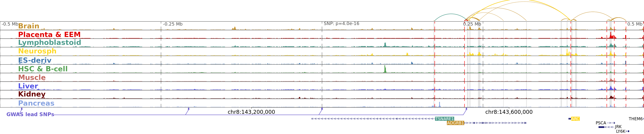The width and height of the screenshot is (644, 134).
Task: Select the ADGRB1 gene label
Action: (455, 123)
